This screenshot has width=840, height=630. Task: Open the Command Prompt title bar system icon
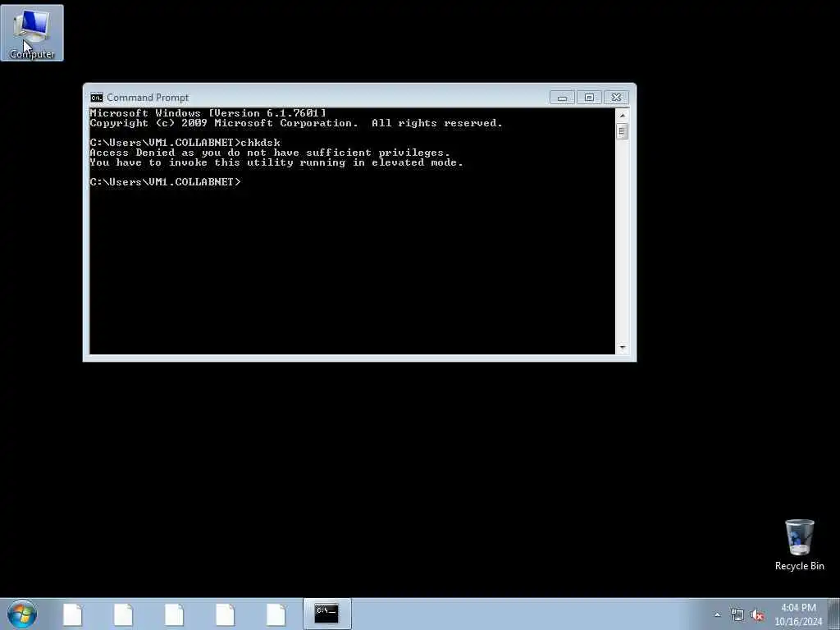97,98
